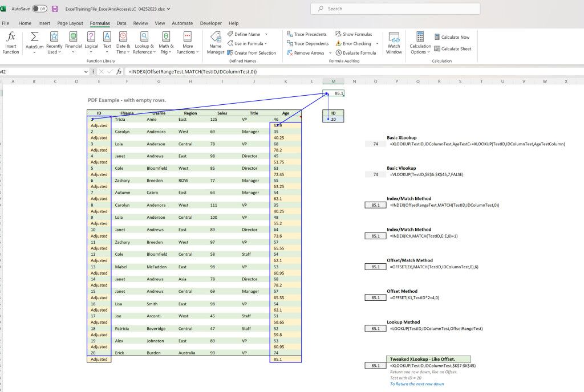Open the Page Layout tab
584x392 pixels.
click(70, 23)
